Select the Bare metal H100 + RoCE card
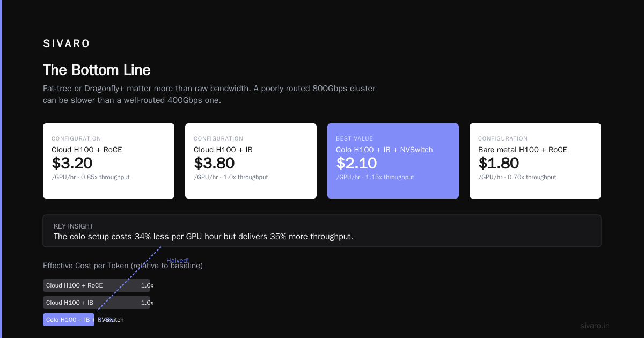This screenshot has width=644, height=338. tap(535, 161)
